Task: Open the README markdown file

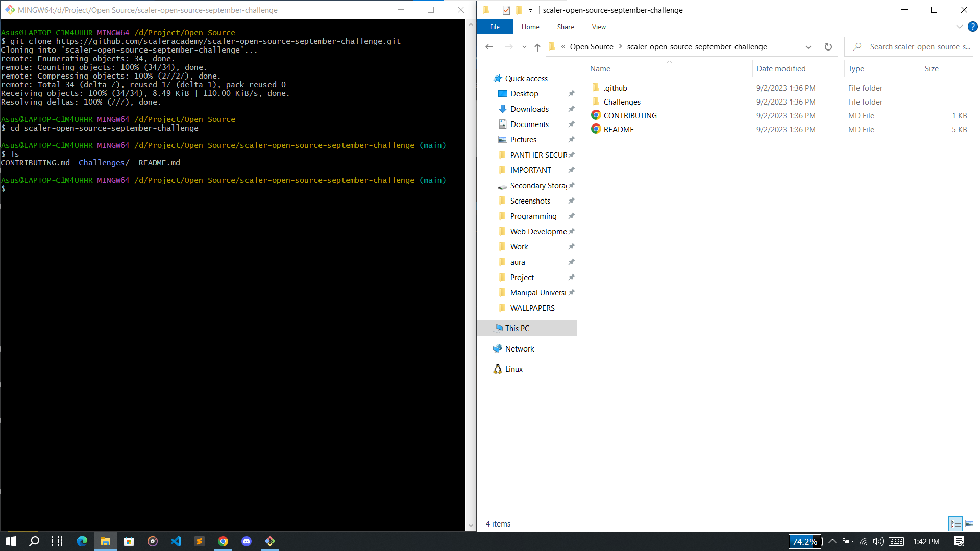Action: coord(618,129)
